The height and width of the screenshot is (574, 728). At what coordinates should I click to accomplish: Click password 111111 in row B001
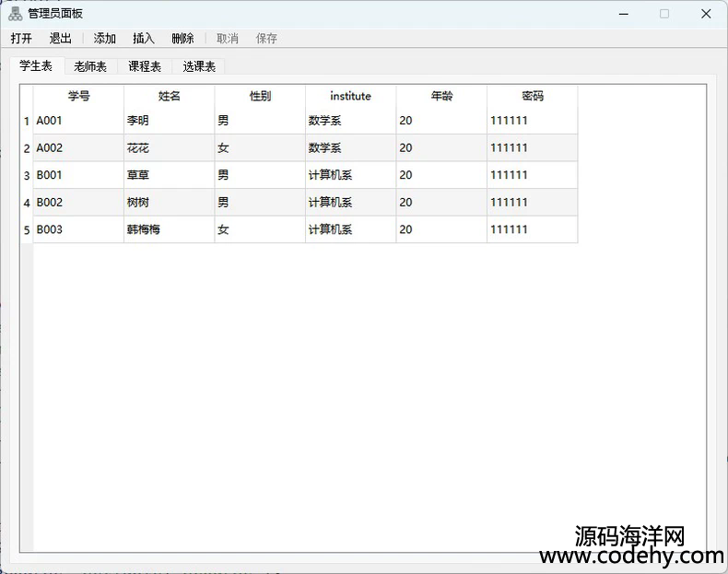(533, 175)
